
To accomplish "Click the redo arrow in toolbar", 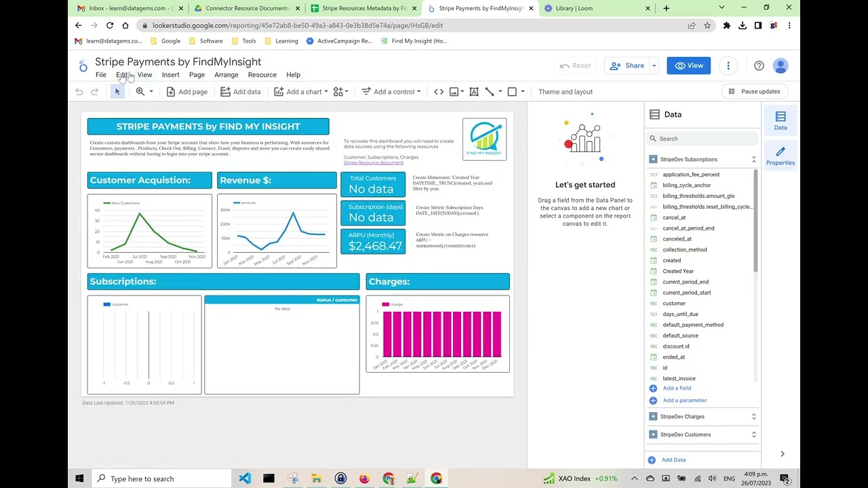I will (x=94, y=91).
